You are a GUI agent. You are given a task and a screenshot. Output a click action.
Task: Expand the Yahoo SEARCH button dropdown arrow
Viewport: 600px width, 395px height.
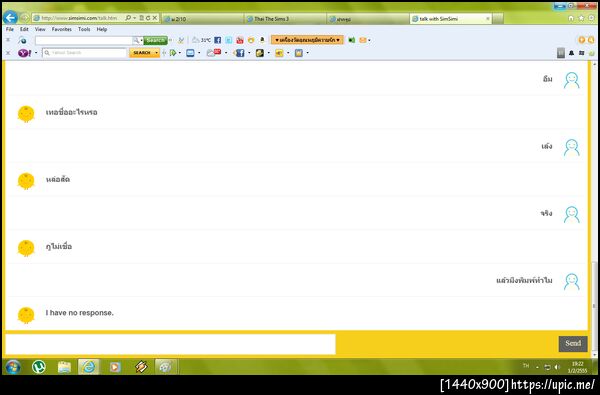click(x=157, y=53)
